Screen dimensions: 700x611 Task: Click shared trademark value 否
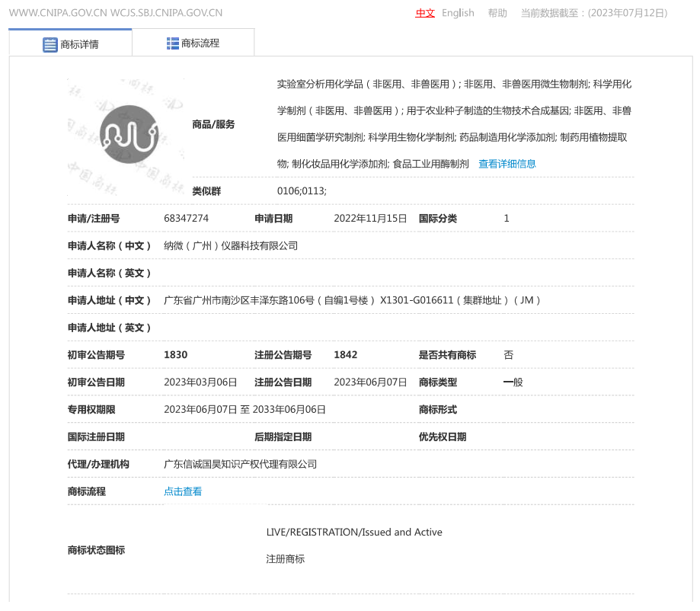509,354
